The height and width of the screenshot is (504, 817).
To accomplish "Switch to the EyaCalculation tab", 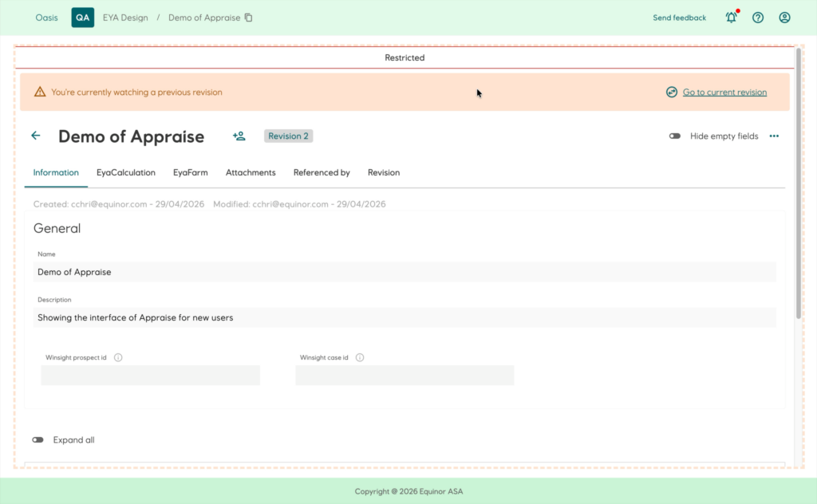I will click(x=125, y=172).
